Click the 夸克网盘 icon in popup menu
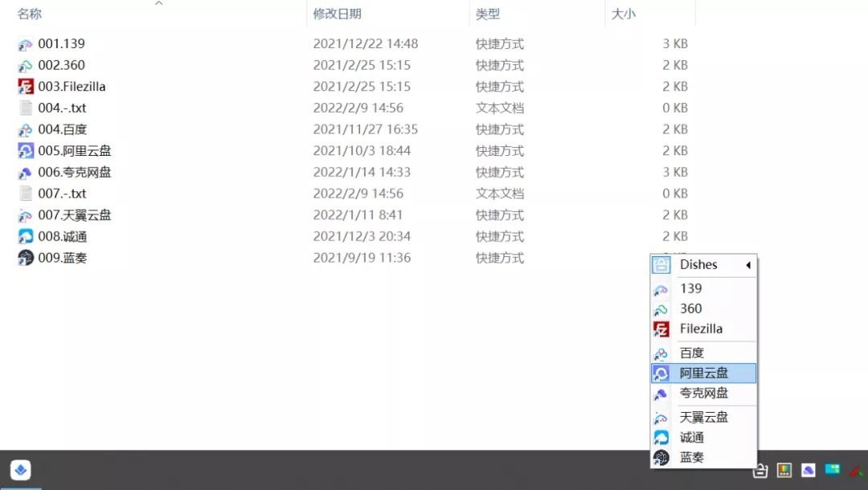The height and width of the screenshot is (490, 868). (x=661, y=394)
